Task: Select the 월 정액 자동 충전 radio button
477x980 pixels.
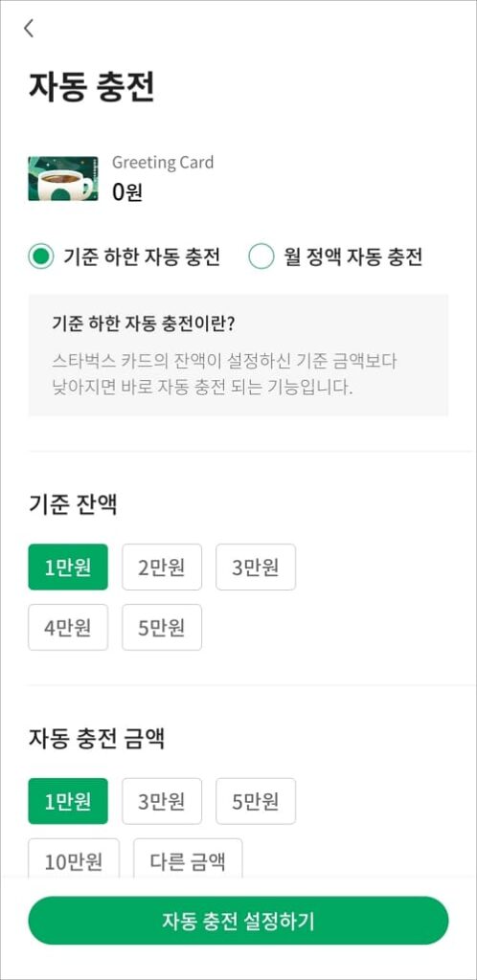Action: point(261,257)
